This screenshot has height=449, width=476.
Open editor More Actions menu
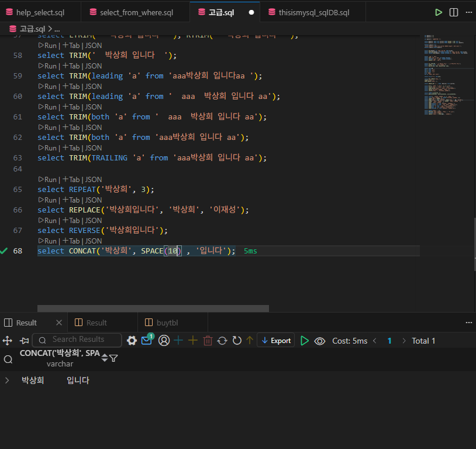(x=469, y=12)
